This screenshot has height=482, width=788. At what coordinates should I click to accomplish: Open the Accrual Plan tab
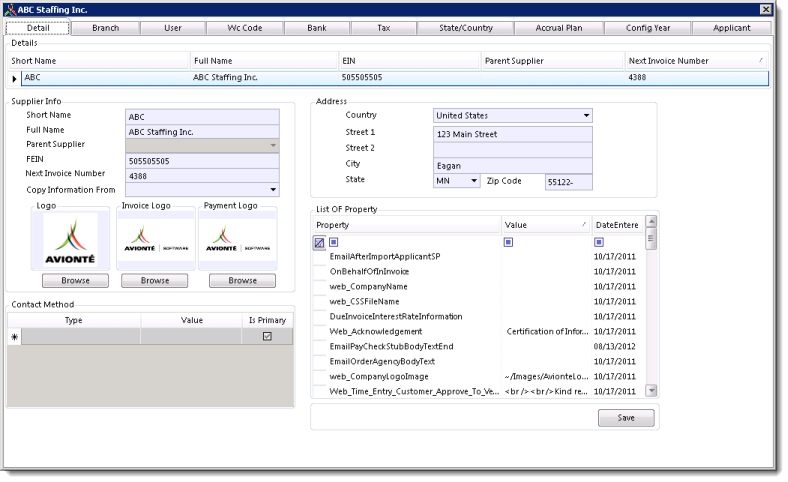[559, 28]
